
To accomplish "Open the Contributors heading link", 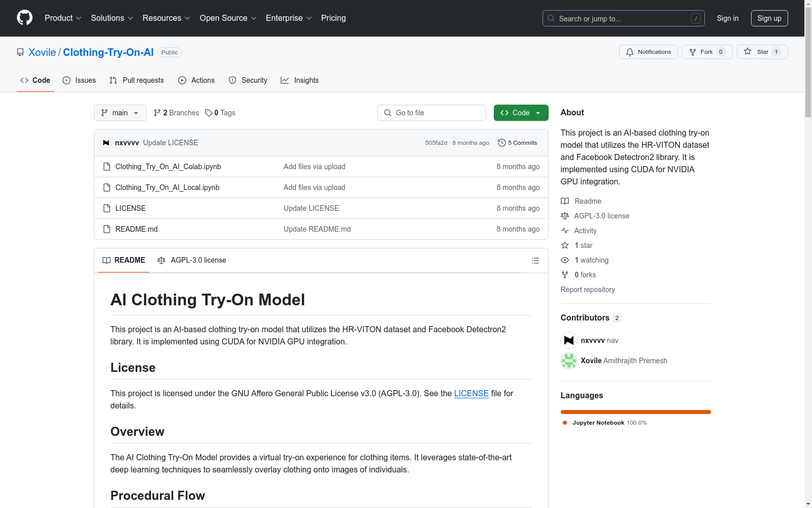I will pyautogui.click(x=591, y=318).
